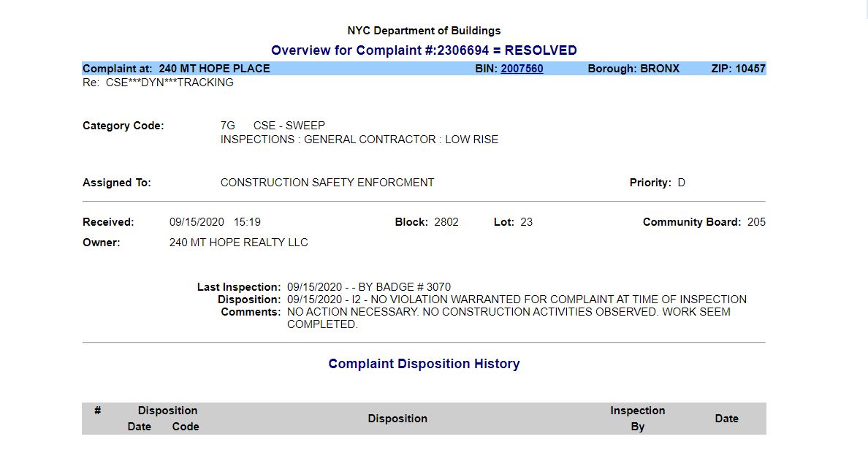
Task: Select 'CONSTRUCTION SAFETY ENFORCMENT' text
Action: tap(327, 183)
